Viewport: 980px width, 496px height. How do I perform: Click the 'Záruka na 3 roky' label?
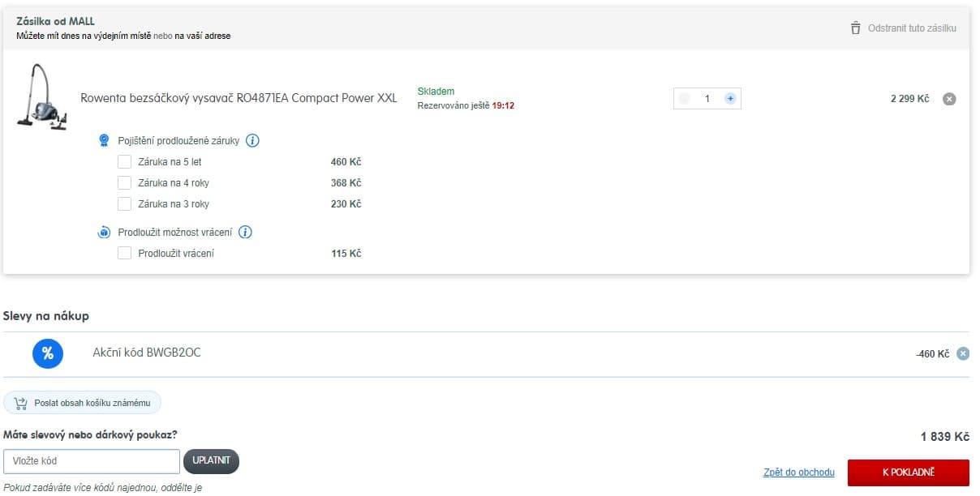pyautogui.click(x=174, y=204)
